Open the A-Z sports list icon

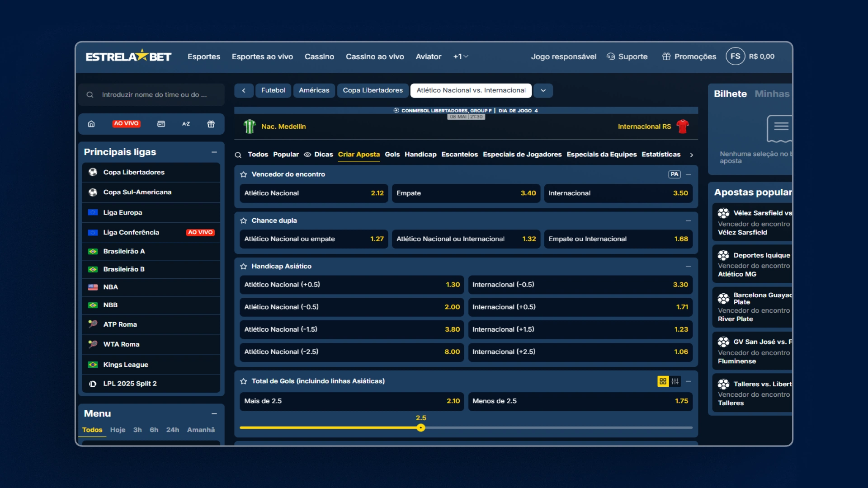tap(186, 124)
